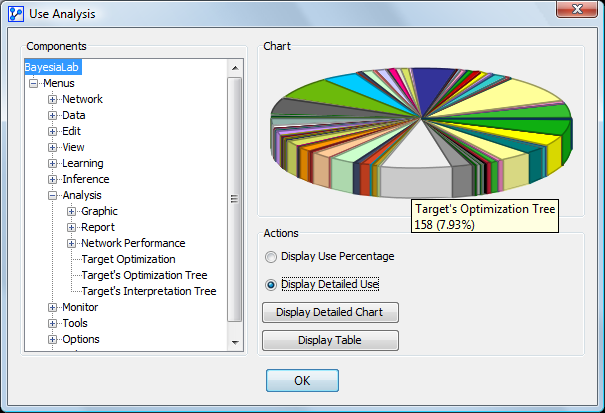
Task: Collapse the Menus tree node
Action: click(x=34, y=83)
